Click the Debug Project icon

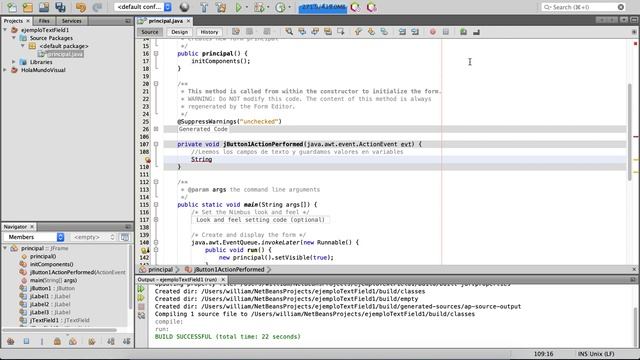[x=259, y=7]
